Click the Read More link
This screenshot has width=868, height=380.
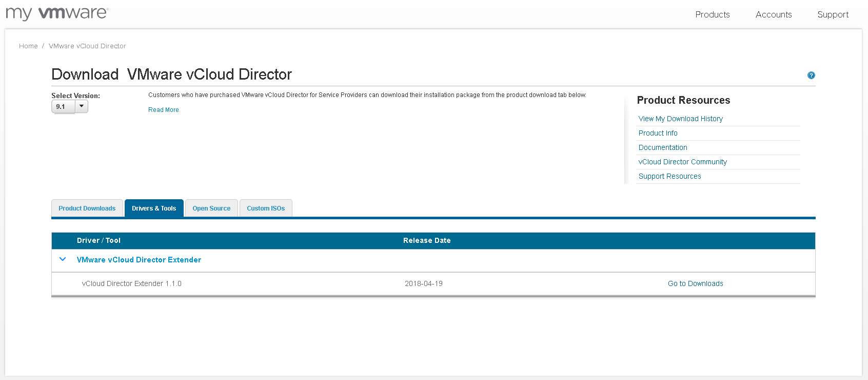tap(164, 110)
